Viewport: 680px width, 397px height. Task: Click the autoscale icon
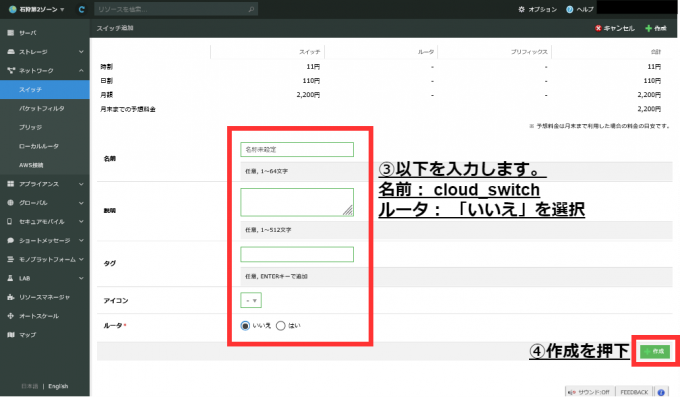[11, 316]
